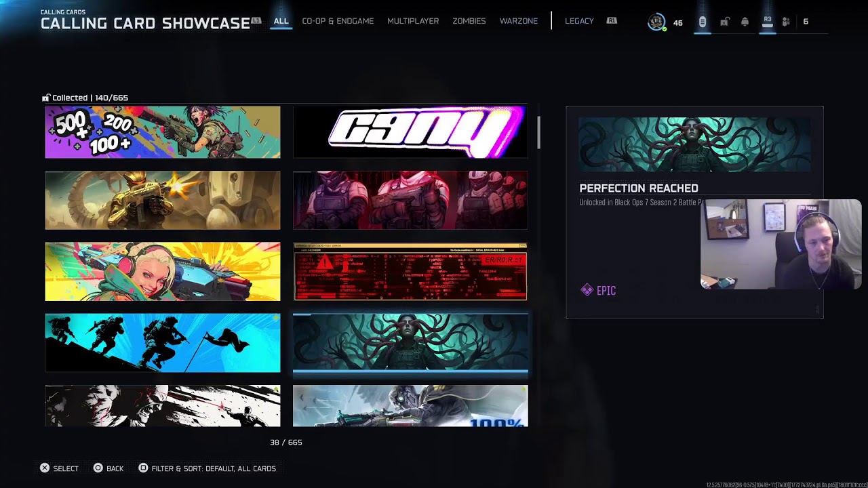Click the cross Select button icon
The width and height of the screenshot is (868, 488).
[45, 468]
